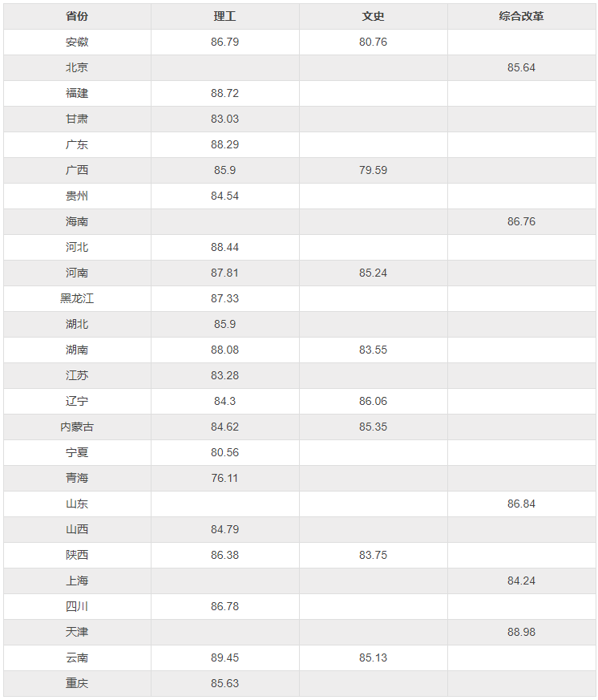Viewport: 598px width, 700px height.
Task: Select 云南 理工 score 89.45
Action: coord(224,658)
